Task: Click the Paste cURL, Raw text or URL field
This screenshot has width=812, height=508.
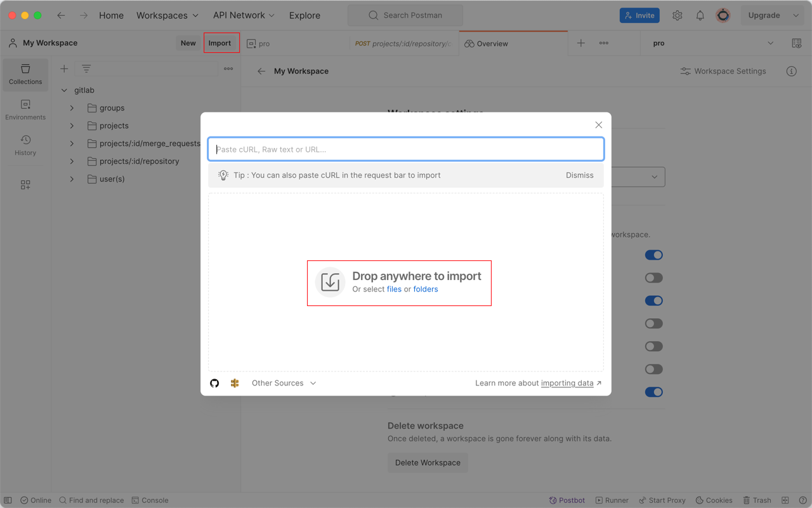Action: [x=406, y=149]
